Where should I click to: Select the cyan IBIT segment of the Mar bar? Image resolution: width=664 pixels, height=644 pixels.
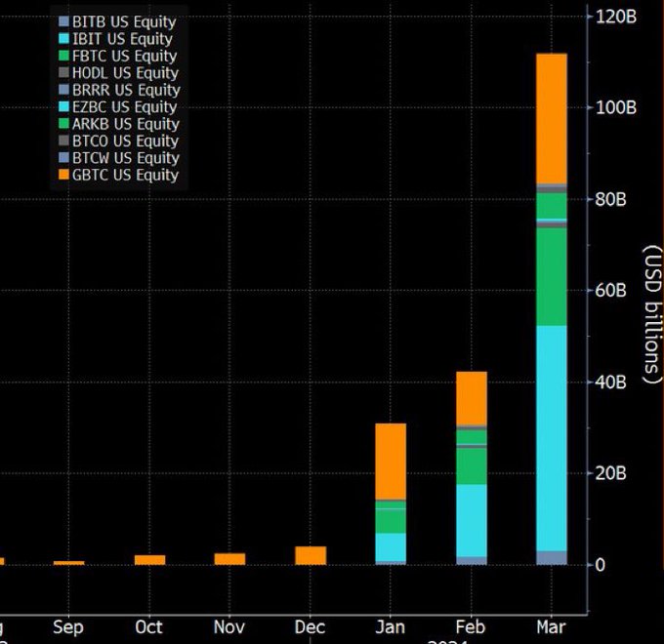(x=552, y=437)
